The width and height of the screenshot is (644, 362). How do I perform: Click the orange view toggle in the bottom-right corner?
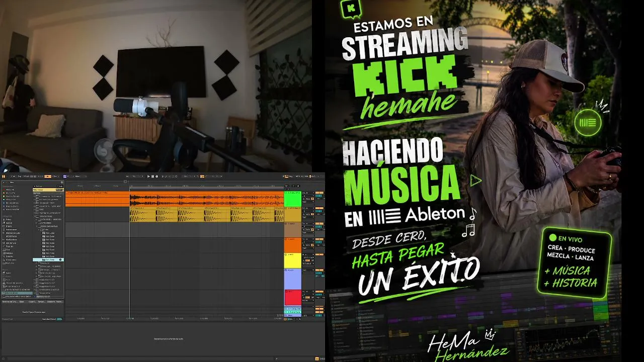click(317, 358)
